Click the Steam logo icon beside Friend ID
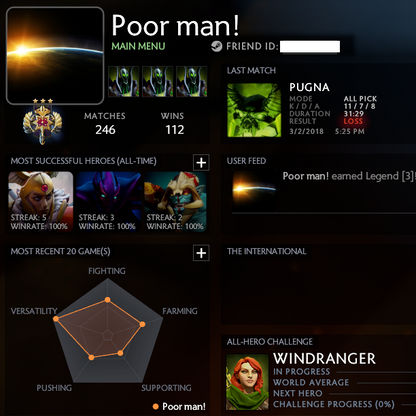 point(217,46)
